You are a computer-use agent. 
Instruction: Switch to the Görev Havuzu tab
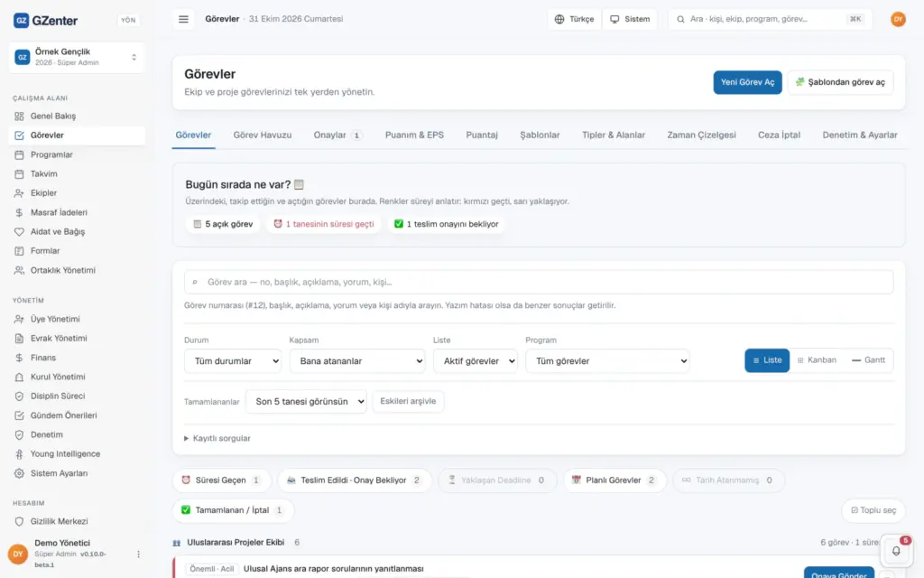pyautogui.click(x=263, y=135)
